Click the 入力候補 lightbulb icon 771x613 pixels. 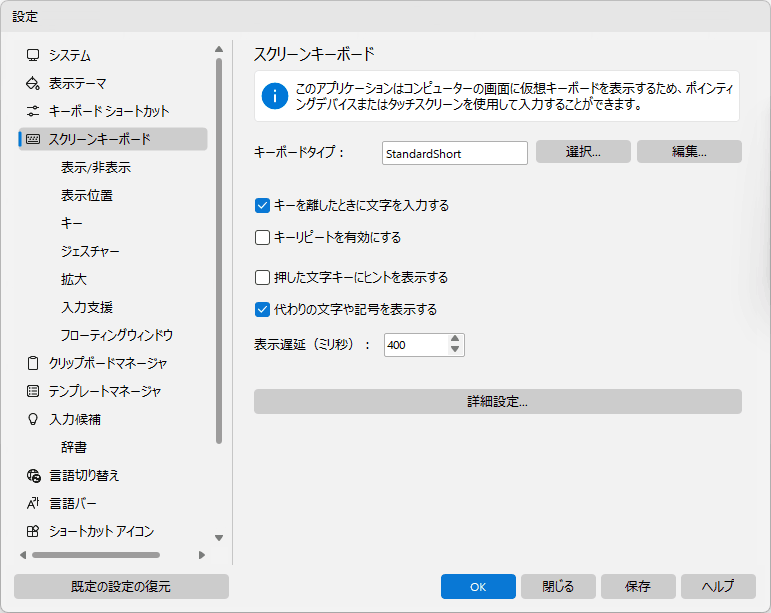coord(33,419)
